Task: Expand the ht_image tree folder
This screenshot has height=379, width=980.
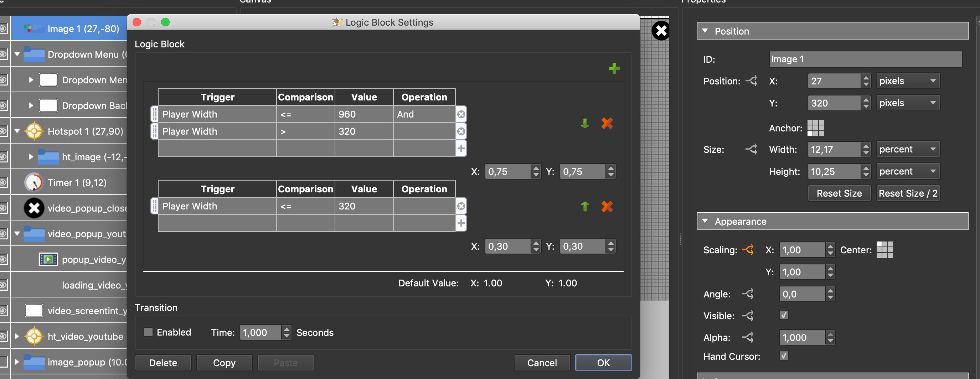Action: coord(31,156)
